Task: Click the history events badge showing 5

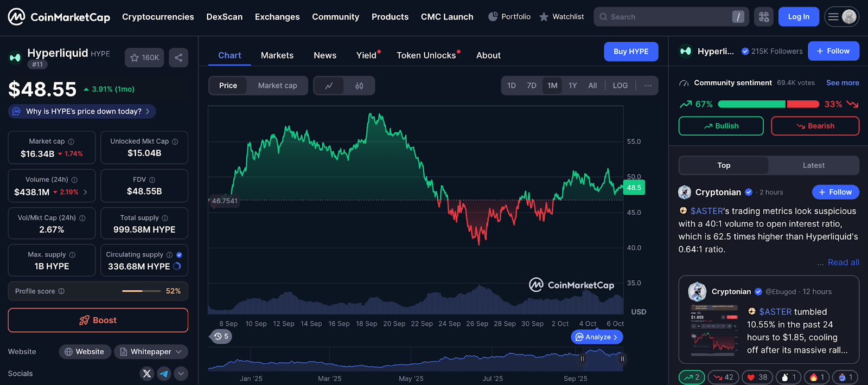Action: pyautogui.click(x=221, y=337)
